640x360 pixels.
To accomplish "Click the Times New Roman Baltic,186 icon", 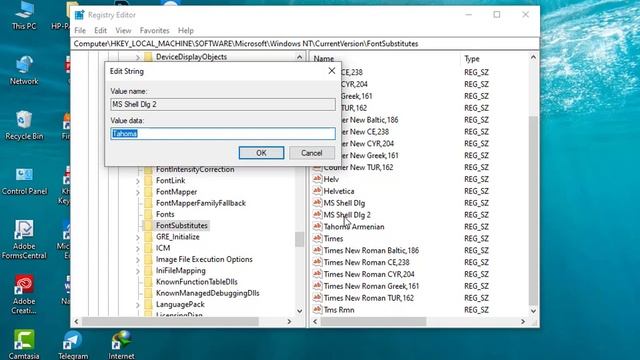I will pos(317,250).
